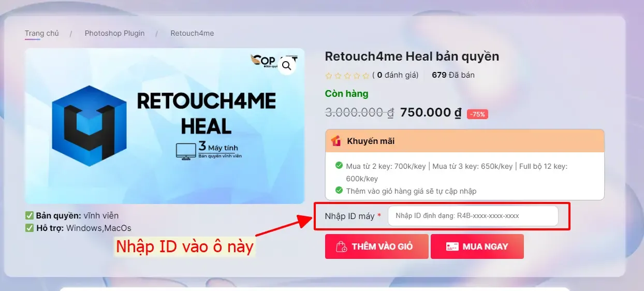
Task: Click the third rating star
Action: 347,76
